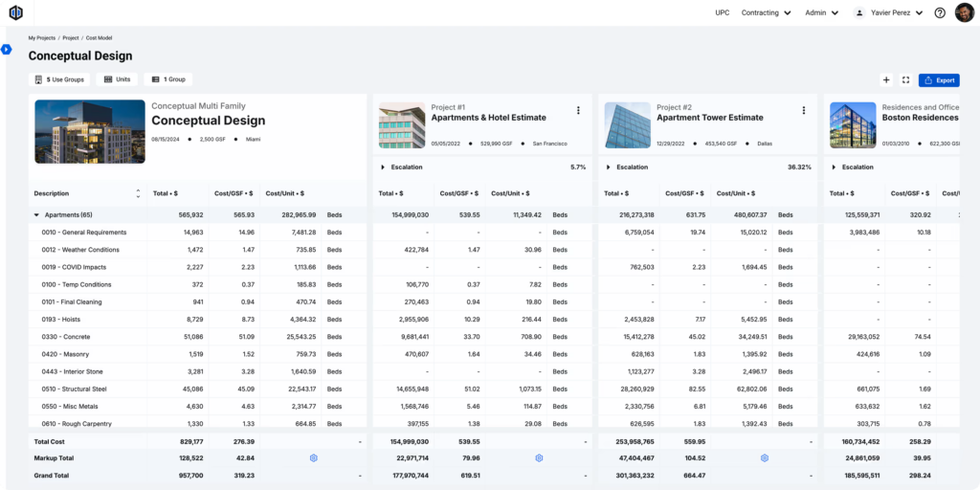This screenshot has height=490, width=980.
Task: Expand Escalation for Project #1
Action: (383, 167)
